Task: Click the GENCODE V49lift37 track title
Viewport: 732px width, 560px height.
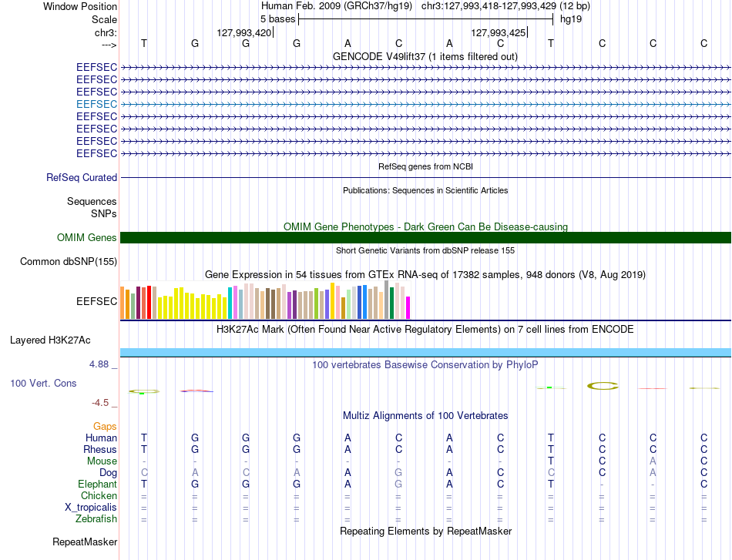Action: pyautogui.click(x=425, y=56)
